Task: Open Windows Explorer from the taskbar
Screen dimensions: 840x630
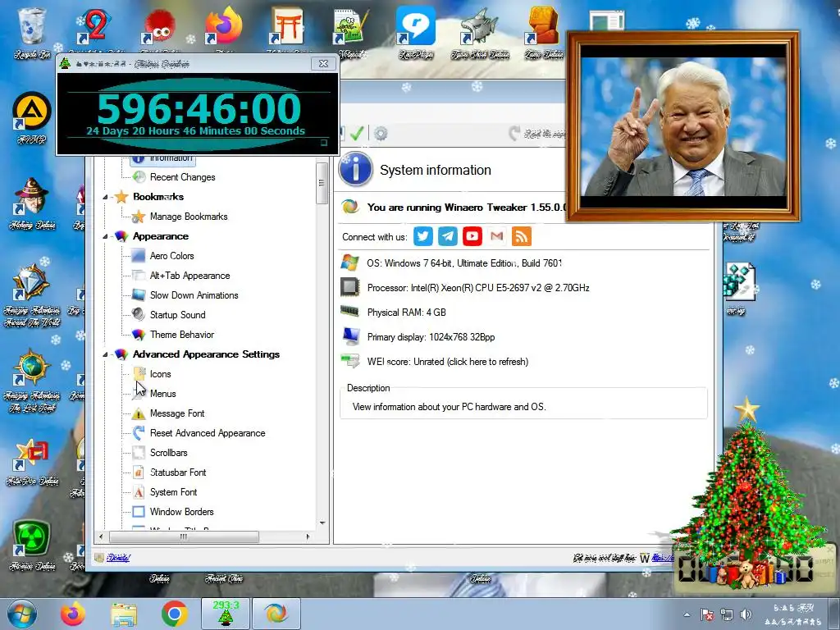Action: click(x=124, y=614)
